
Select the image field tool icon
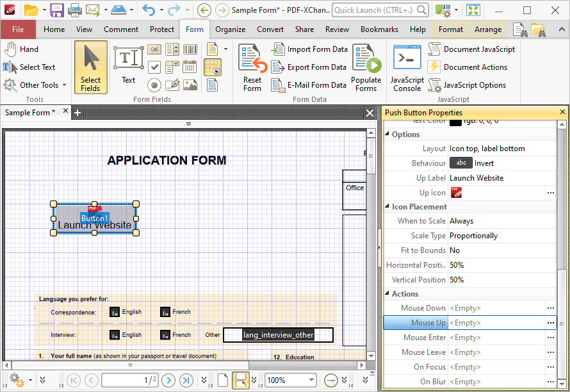click(x=190, y=85)
